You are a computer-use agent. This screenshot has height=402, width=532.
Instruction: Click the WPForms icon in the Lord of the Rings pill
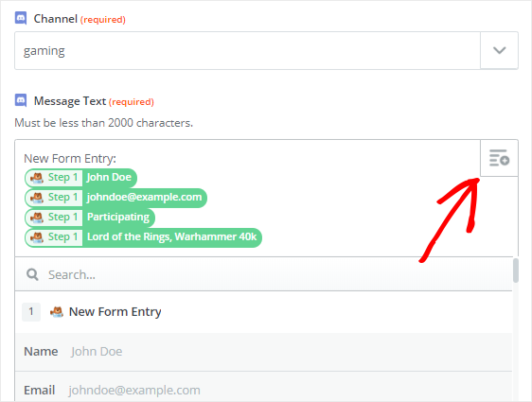click(x=37, y=236)
